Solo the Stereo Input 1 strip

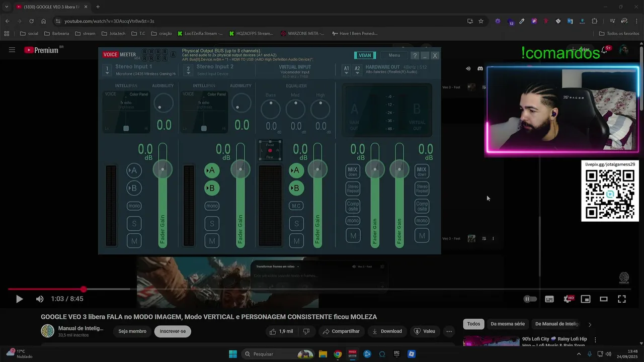coord(134,223)
